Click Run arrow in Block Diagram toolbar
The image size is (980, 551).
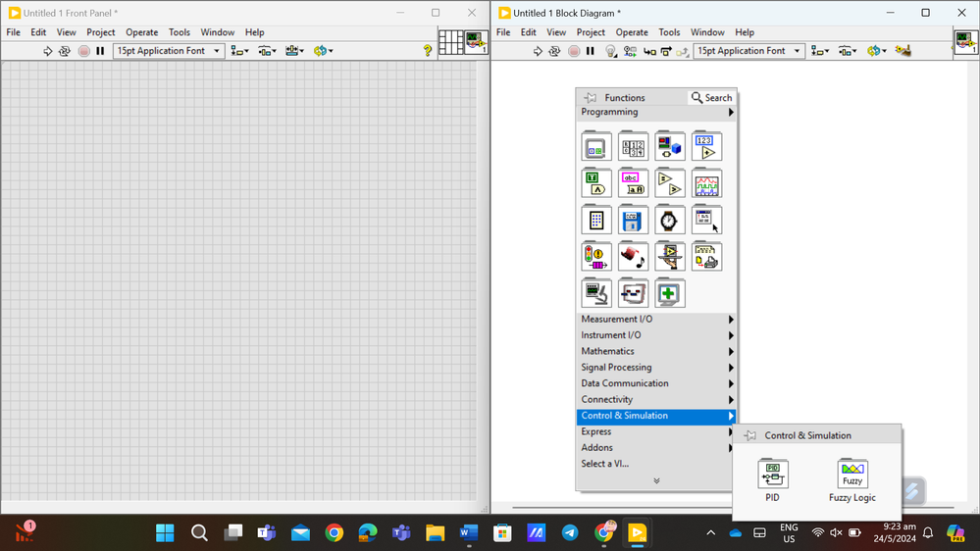click(x=538, y=51)
